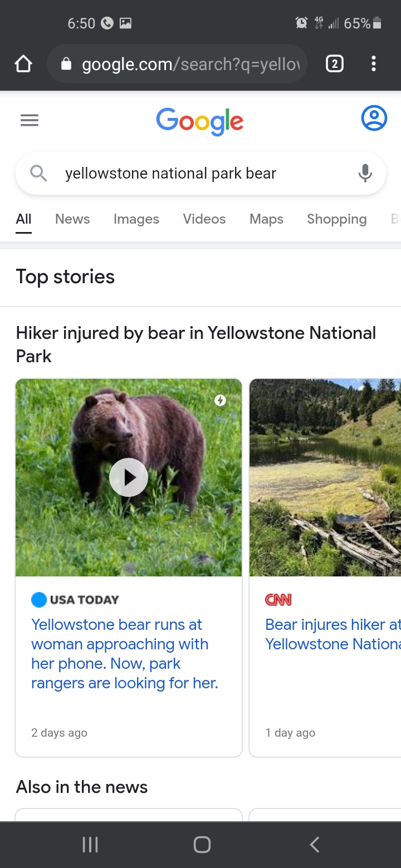
Task: Select the Maps tab
Action: [x=266, y=219]
